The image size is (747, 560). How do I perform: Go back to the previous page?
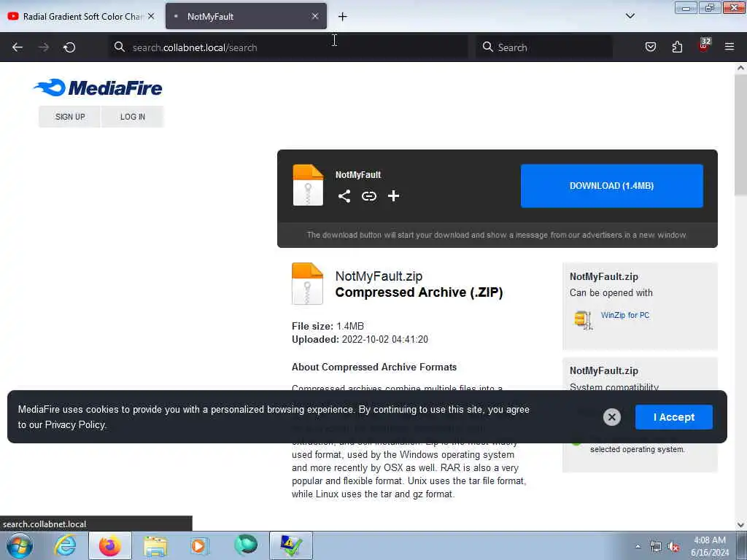point(18,47)
